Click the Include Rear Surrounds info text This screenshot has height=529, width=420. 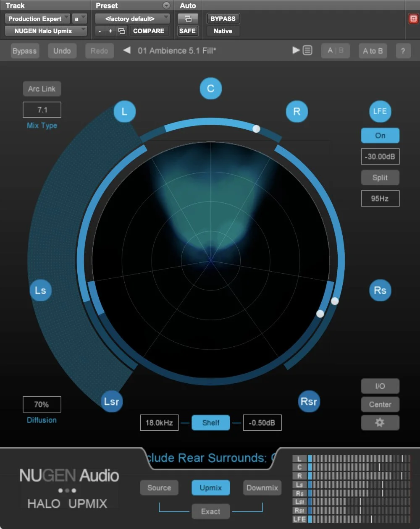point(211,458)
